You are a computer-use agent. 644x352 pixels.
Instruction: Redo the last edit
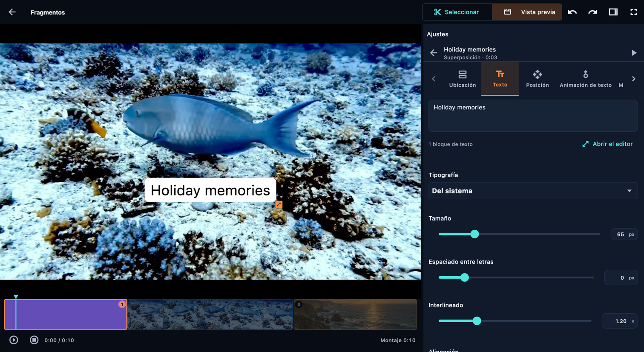click(592, 12)
